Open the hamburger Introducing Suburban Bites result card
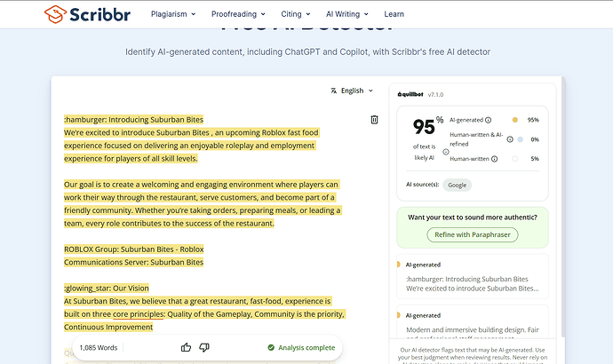613x364 pixels. pos(473,276)
